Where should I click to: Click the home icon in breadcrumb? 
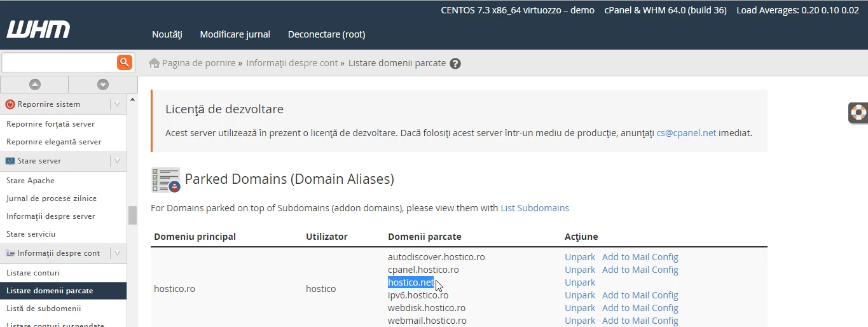coord(154,63)
